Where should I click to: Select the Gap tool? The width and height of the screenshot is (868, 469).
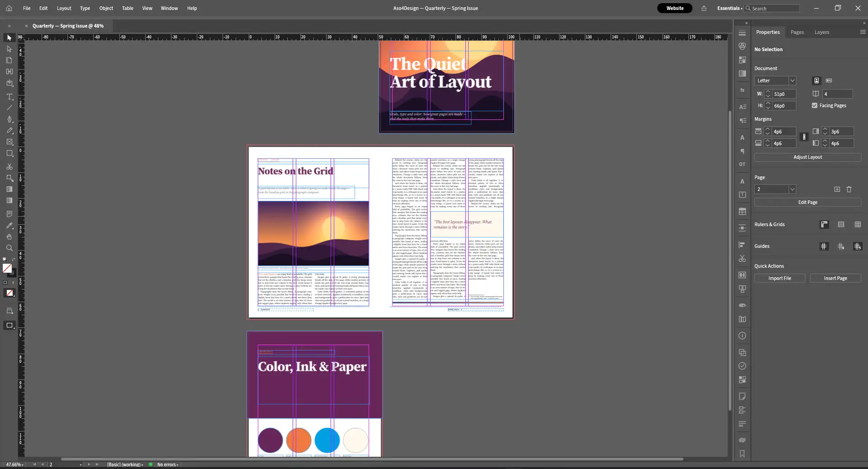9,71
